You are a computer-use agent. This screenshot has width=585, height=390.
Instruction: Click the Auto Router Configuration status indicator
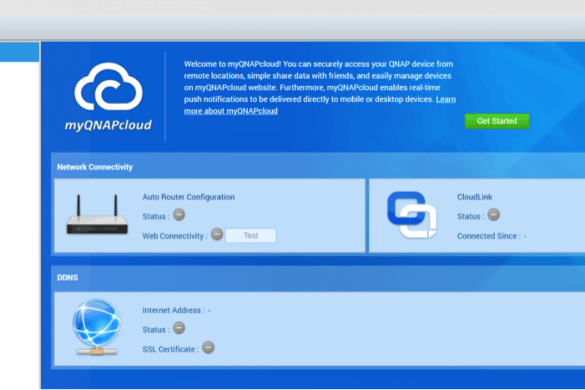click(x=179, y=215)
